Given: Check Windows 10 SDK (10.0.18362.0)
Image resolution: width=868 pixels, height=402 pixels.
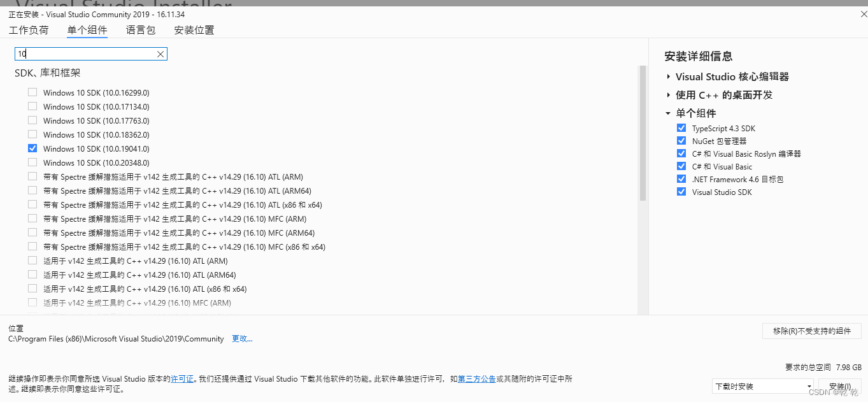Looking at the screenshot, I should click(x=32, y=134).
